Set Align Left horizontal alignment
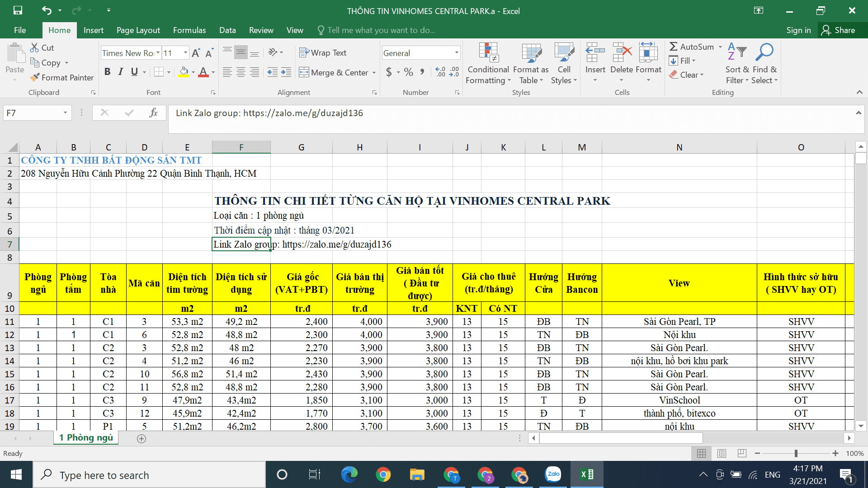This screenshot has height=488, width=868. 227,72
